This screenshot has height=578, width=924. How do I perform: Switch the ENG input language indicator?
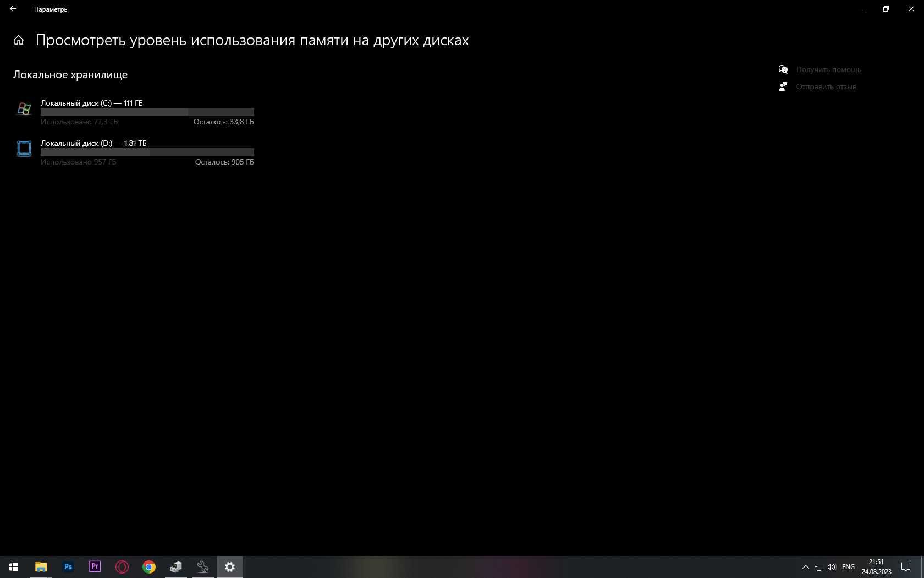click(848, 567)
